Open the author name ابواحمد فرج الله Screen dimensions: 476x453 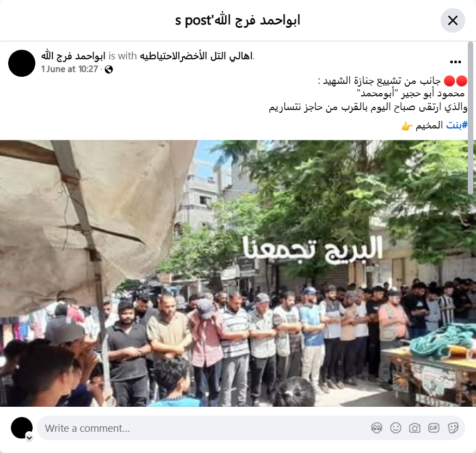click(73, 56)
